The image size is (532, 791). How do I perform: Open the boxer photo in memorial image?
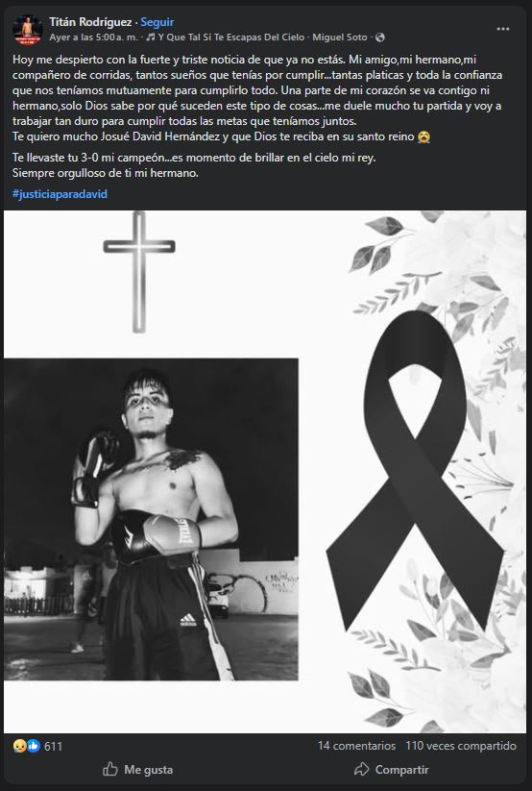(152, 520)
